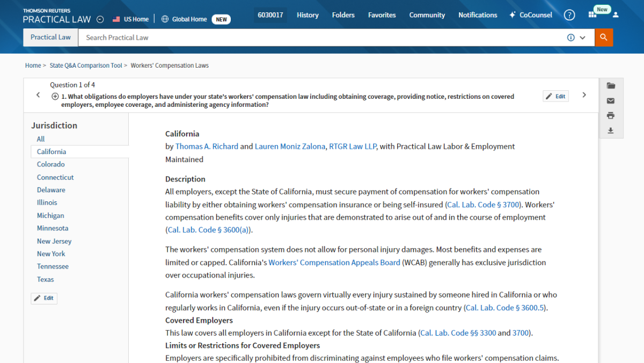Download the document with download icon

(611, 130)
